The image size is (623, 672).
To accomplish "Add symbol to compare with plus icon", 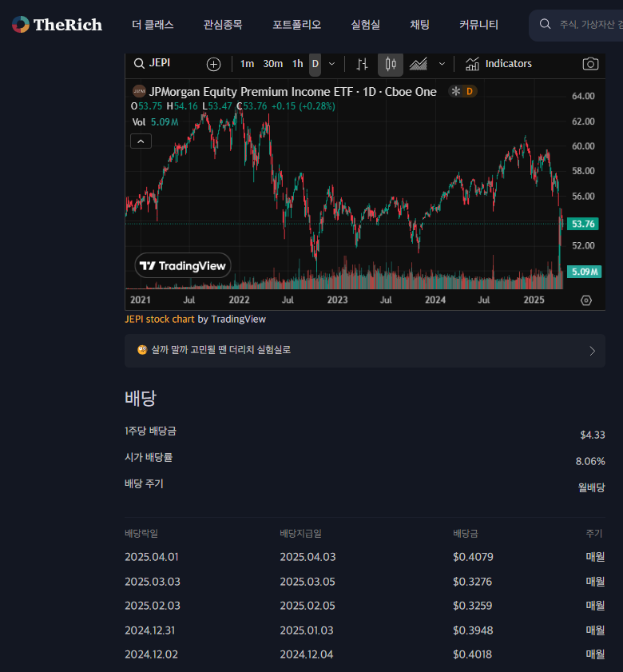I will point(213,64).
